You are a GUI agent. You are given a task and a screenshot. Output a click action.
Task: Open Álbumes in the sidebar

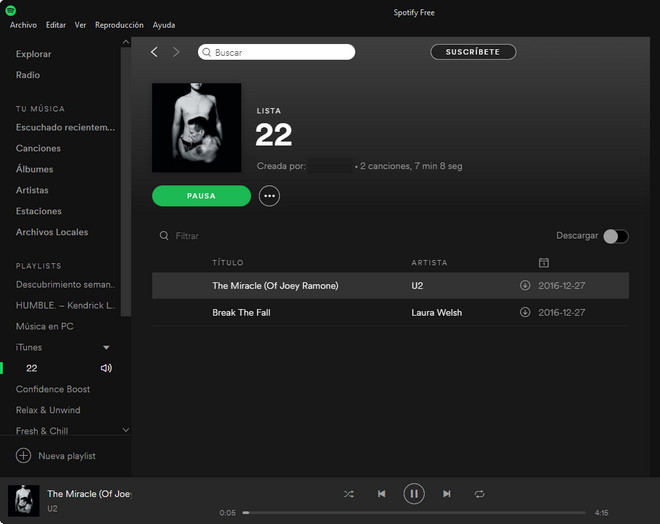(x=35, y=169)
